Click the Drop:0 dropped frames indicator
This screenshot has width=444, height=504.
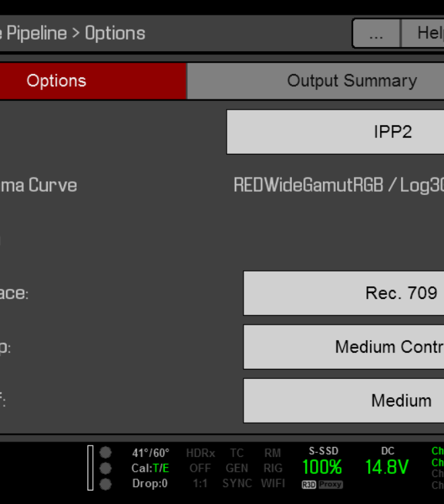coord(149,483)
